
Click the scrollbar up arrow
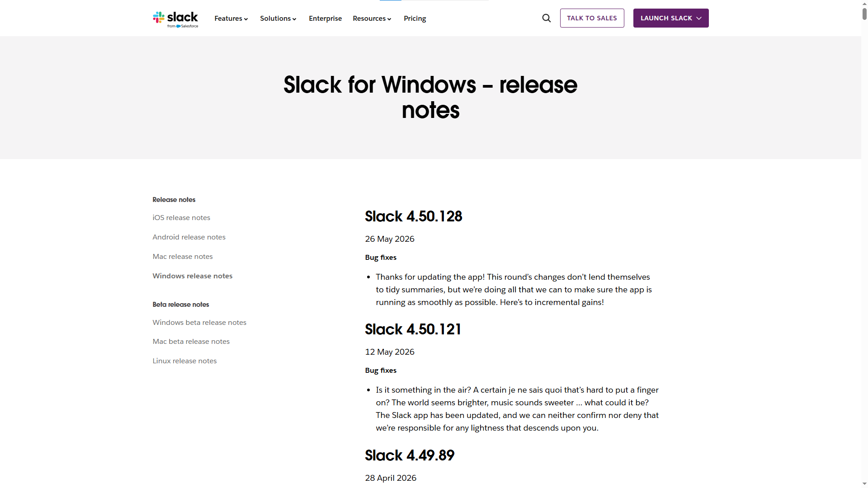pos(864,3)
